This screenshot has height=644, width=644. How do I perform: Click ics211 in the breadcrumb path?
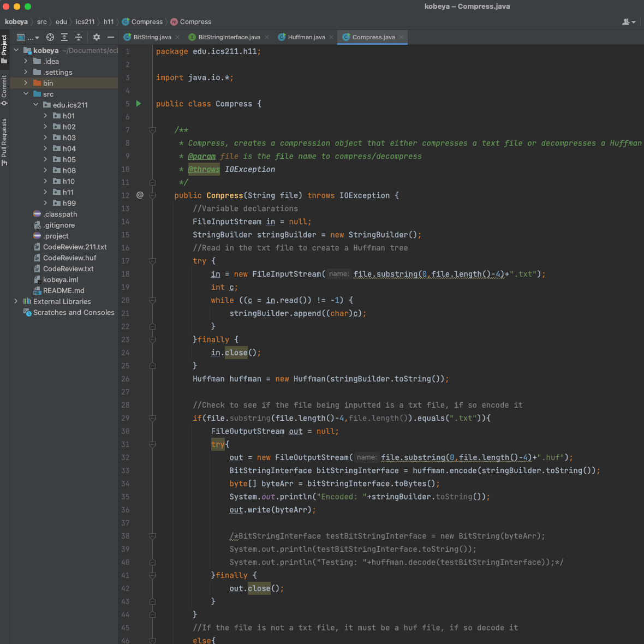85,22
